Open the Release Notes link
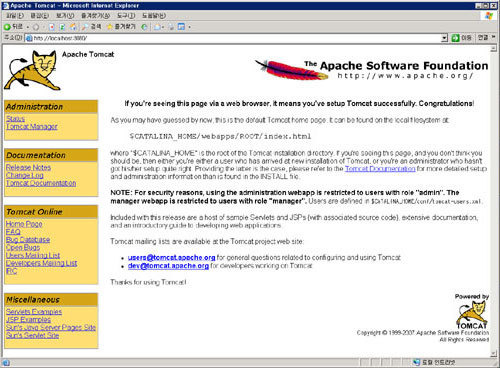The width and height of the screenshot is (500, 368). [28, 167]
